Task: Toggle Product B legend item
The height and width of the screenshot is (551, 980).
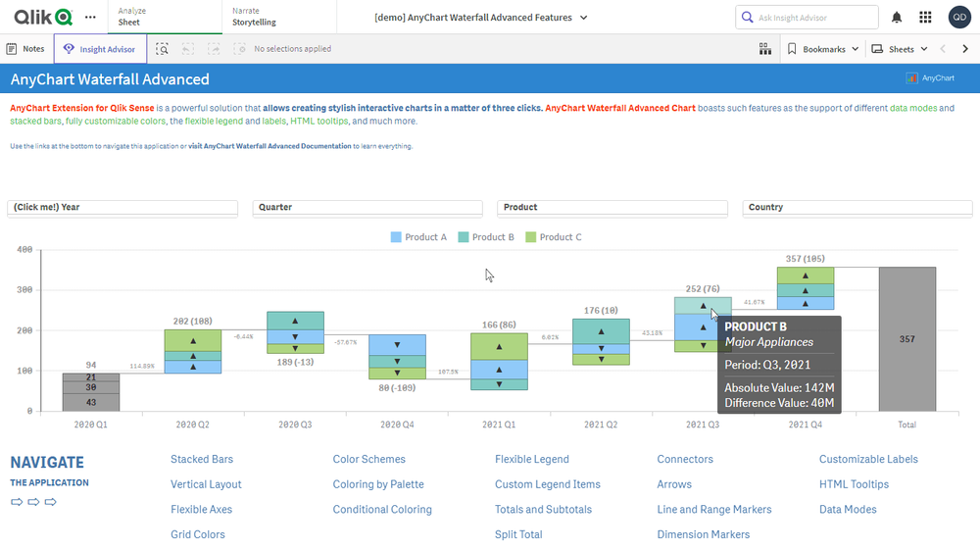Action: click(x=486, y=237)
